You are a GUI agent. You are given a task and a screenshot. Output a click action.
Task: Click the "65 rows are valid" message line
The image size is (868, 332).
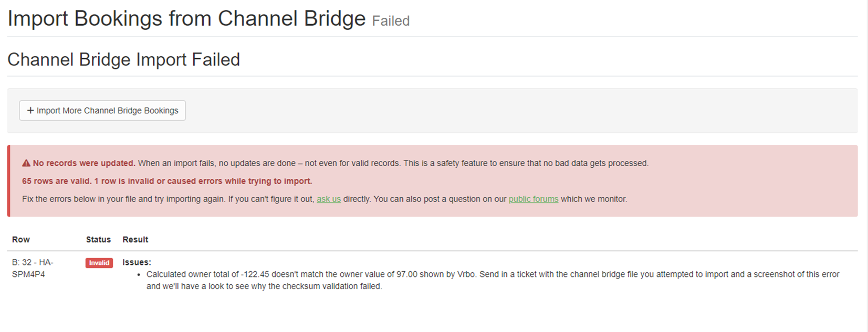click(167, 181)
